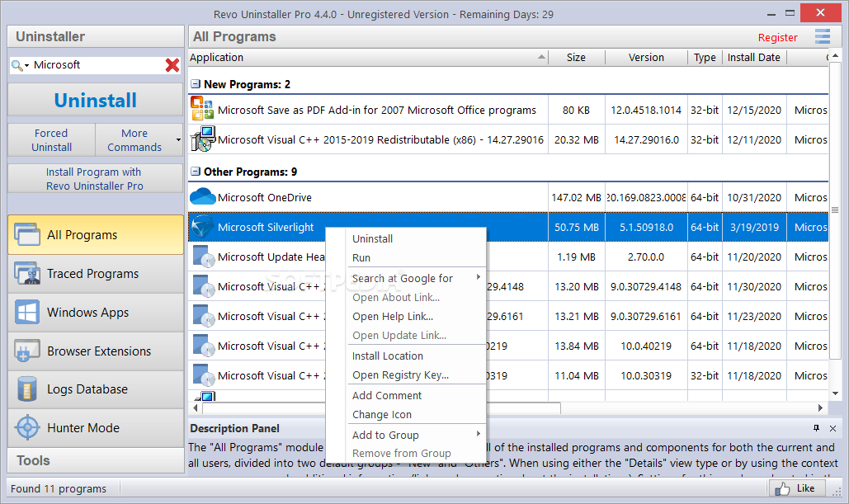The height and width of the screenshot is (504, 849).
Task: Open the Logs Database module
Action: [x=96, y=389]
